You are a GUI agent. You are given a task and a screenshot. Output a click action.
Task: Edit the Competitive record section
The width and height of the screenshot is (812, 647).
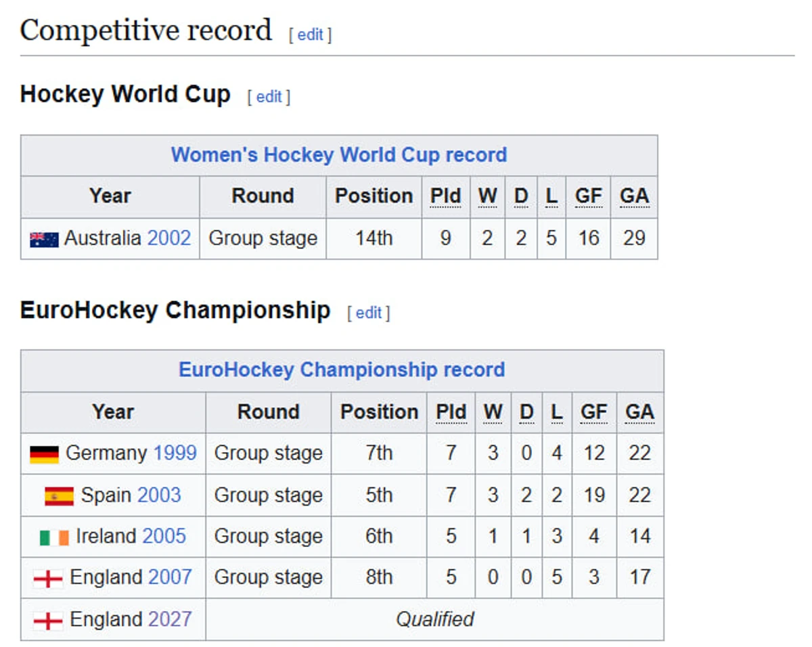[x=311, y=35]
